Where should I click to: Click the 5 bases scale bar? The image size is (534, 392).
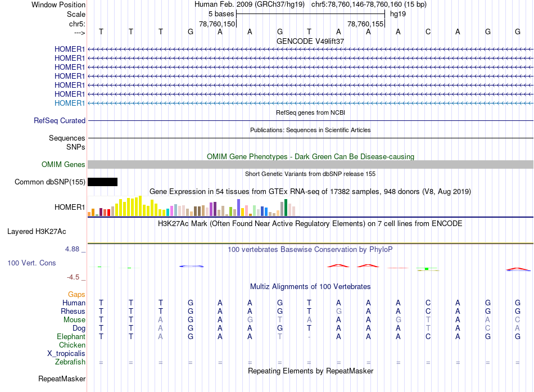point(311,14)
